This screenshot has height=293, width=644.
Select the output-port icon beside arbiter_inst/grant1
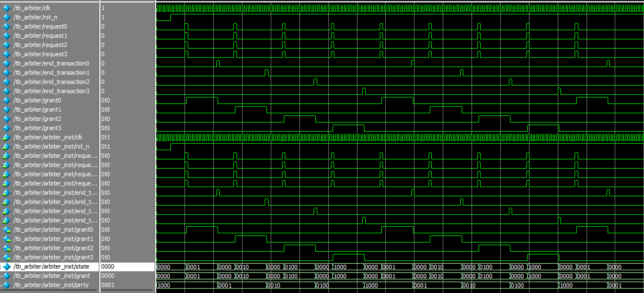pos(7,239)
